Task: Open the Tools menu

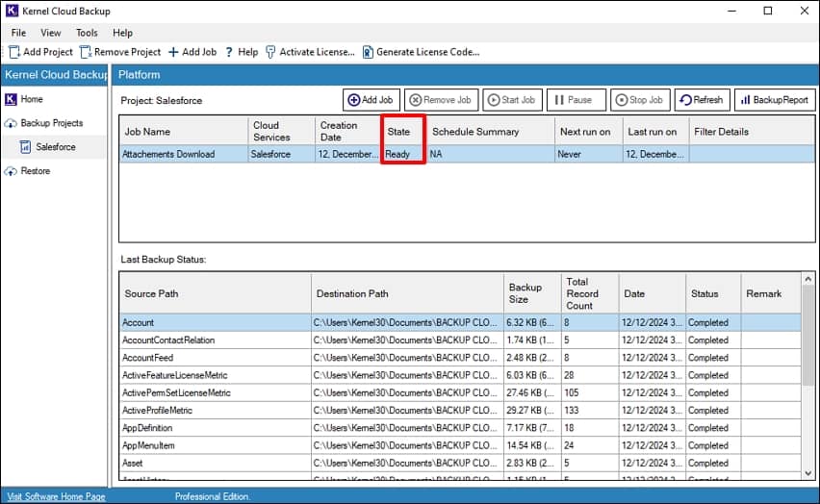Action: click(x=87, y=33)
